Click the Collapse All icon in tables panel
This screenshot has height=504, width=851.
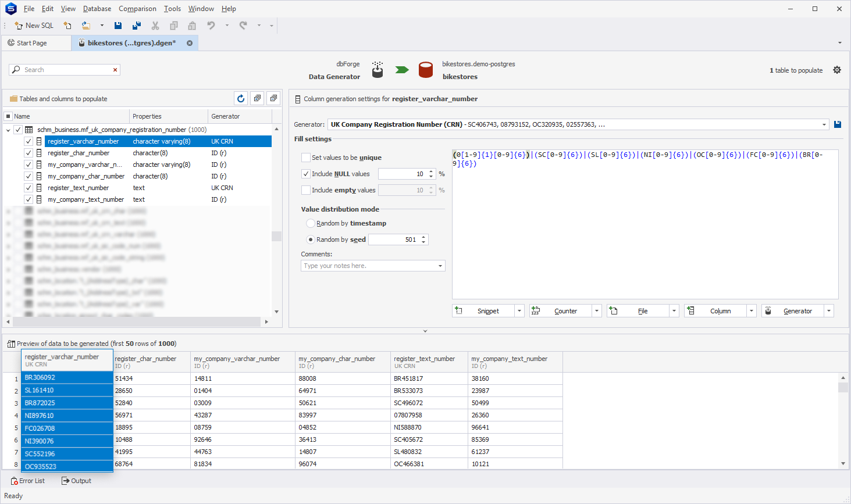(273, 99)
